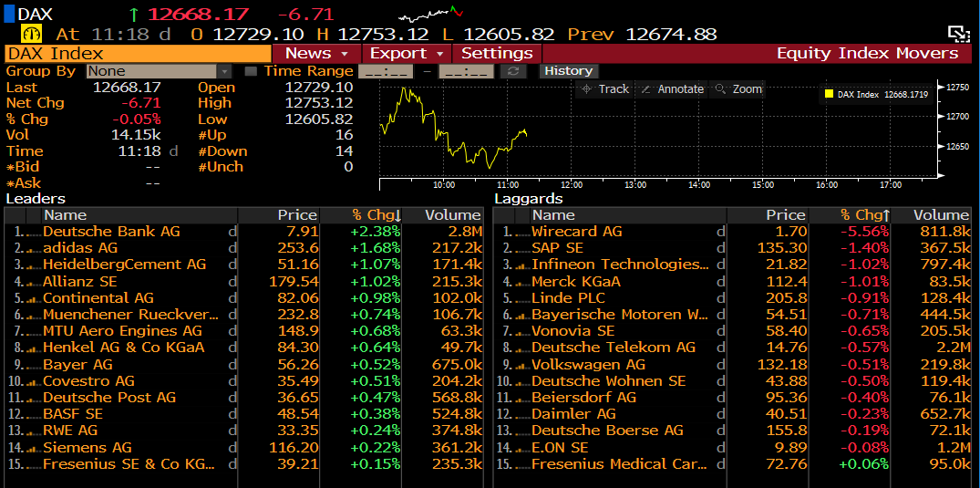Sort Leaders table by Price header
980x488 pixels.
pyautogui.click(x=279, y=215)
